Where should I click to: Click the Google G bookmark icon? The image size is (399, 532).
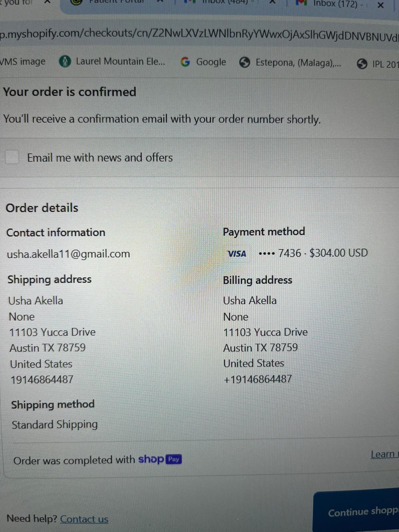coord(185,62)
